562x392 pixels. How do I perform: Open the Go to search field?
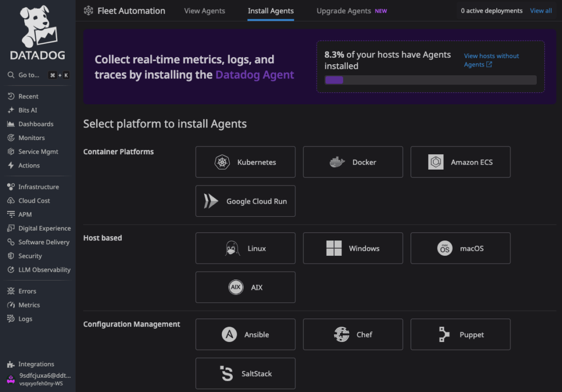coord(37,75)
